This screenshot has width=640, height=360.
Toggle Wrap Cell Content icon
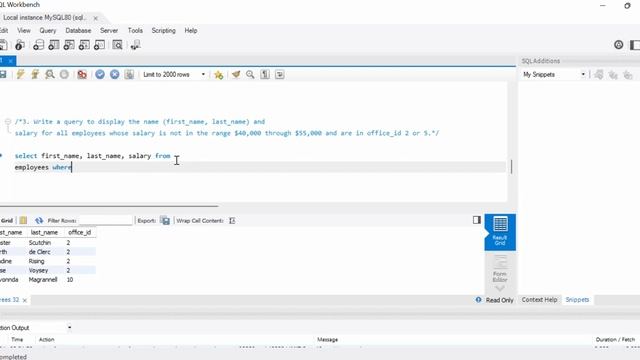click(x=232, y=220)
